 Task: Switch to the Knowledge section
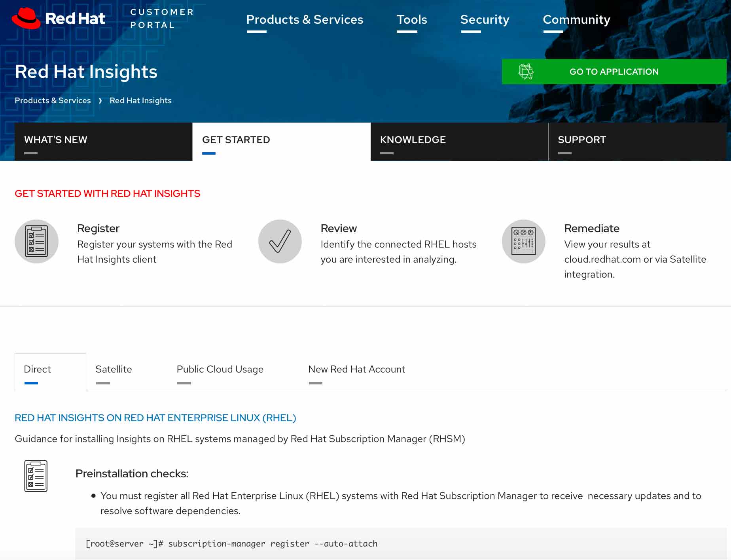(x=413, y=140)
